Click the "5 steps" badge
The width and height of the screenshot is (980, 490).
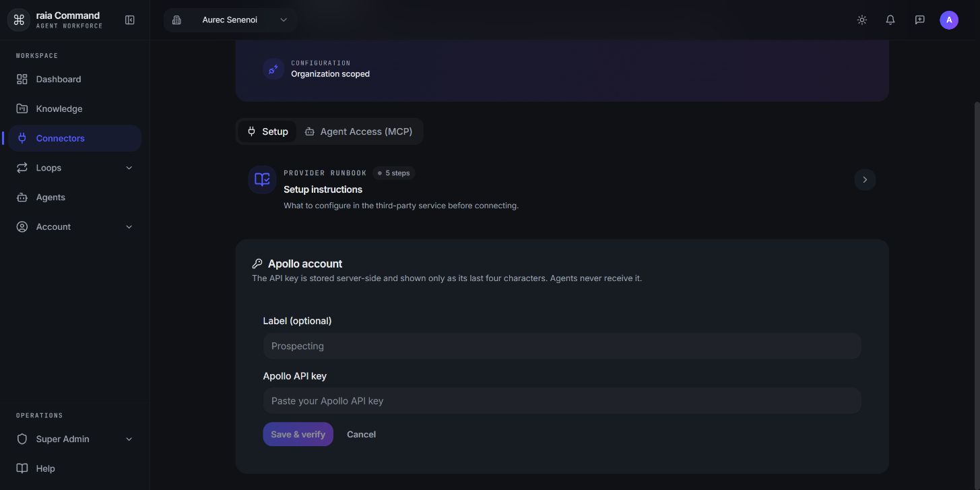pos(393,173)
